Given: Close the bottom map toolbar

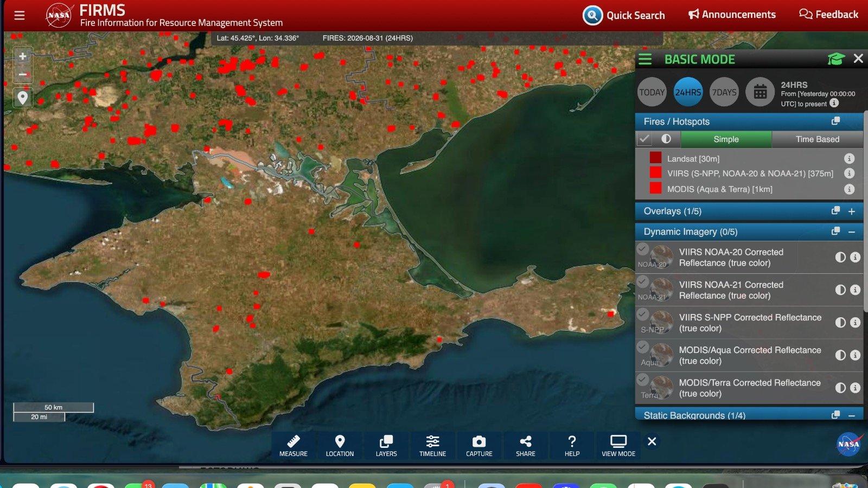Looking at the screenshot, I should click(652, 441).
